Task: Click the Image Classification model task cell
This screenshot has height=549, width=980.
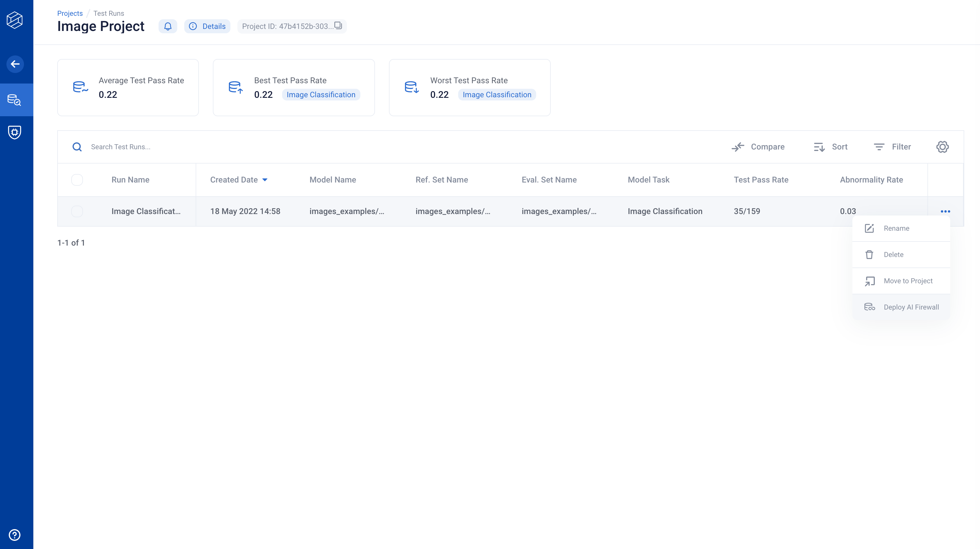Action: click(665, 211)
